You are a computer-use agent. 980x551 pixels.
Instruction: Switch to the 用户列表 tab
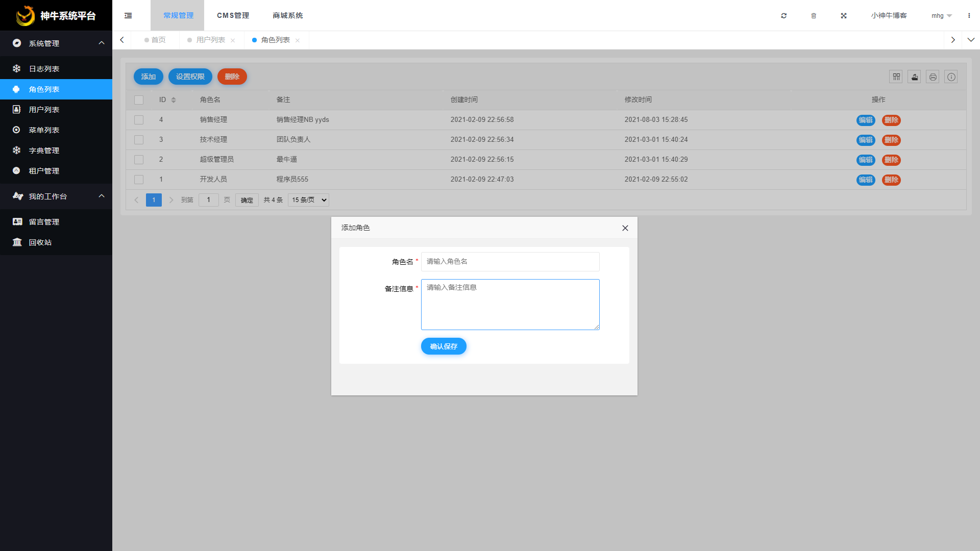pyautogui.click(x=210, y=40)
